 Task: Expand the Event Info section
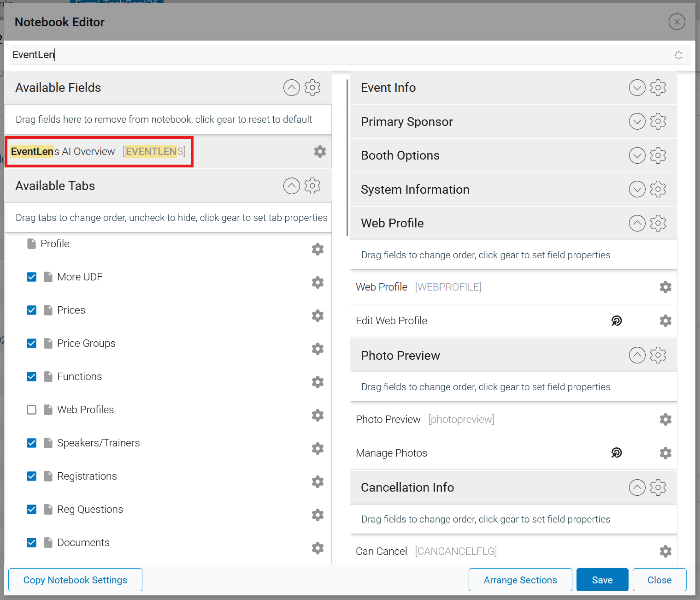pos(637,88)
